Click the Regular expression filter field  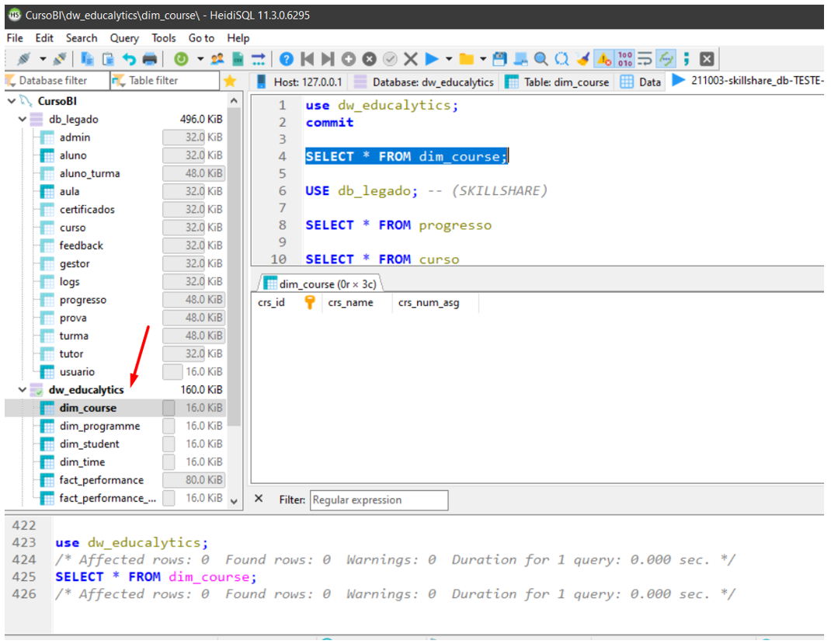point(379,500)
